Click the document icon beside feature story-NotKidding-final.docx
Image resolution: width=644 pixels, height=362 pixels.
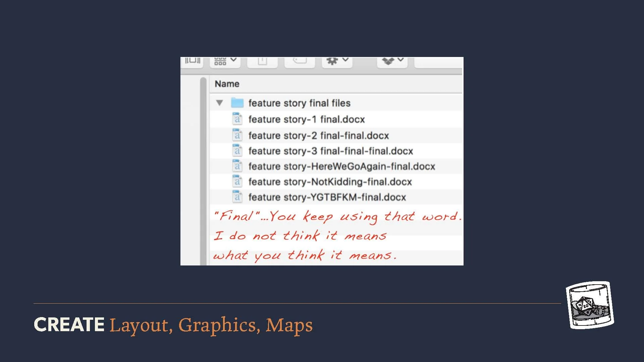click(237, 181)
